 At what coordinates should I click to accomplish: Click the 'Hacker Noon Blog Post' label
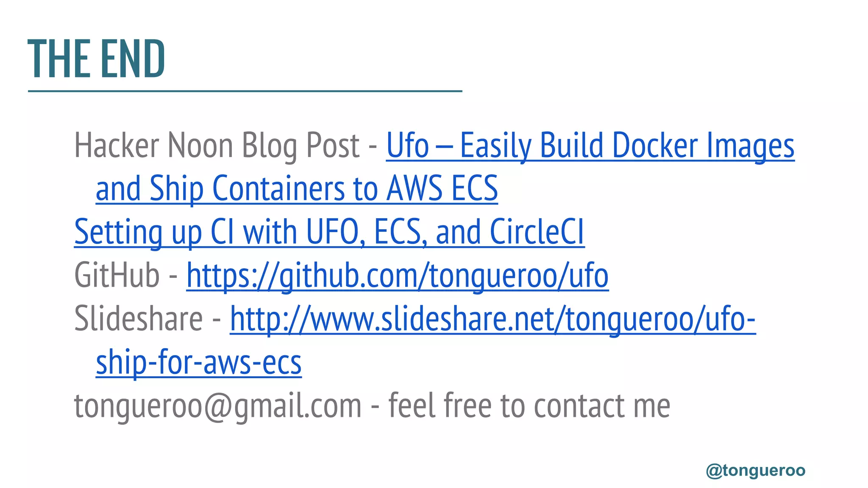point(217,145)
